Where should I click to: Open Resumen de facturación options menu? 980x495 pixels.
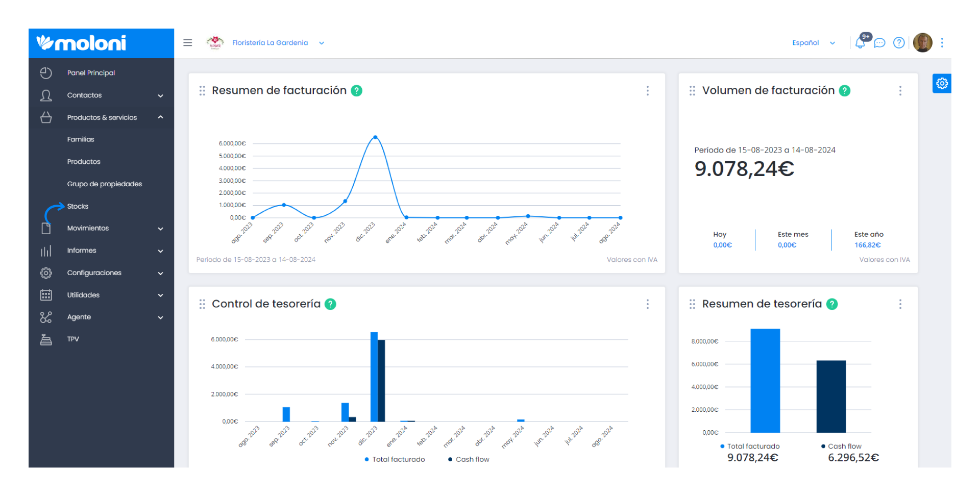[x=648, y=91]
